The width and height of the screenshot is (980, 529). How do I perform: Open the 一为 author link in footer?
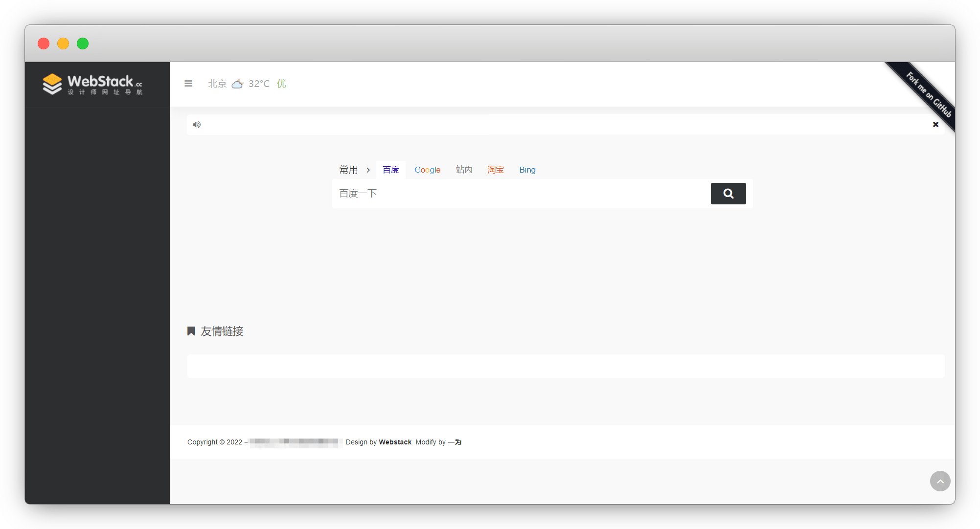tap(455, 442)
